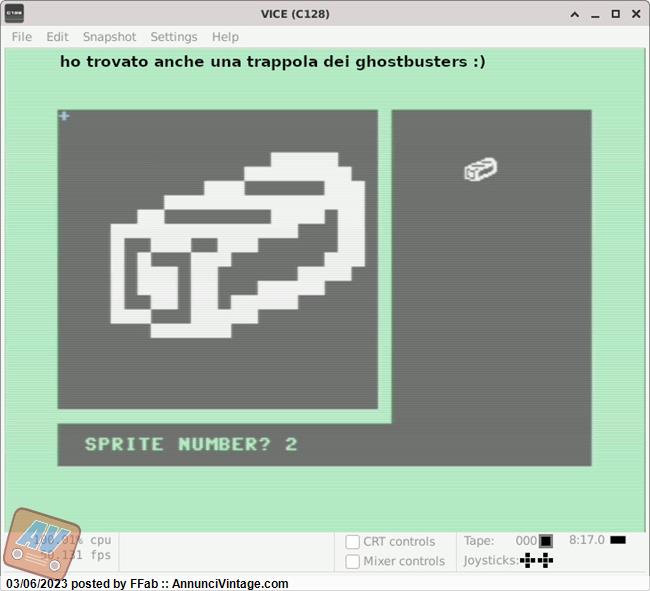Click the AnnunciVintage.com caption text

click(x=230, y=584)
